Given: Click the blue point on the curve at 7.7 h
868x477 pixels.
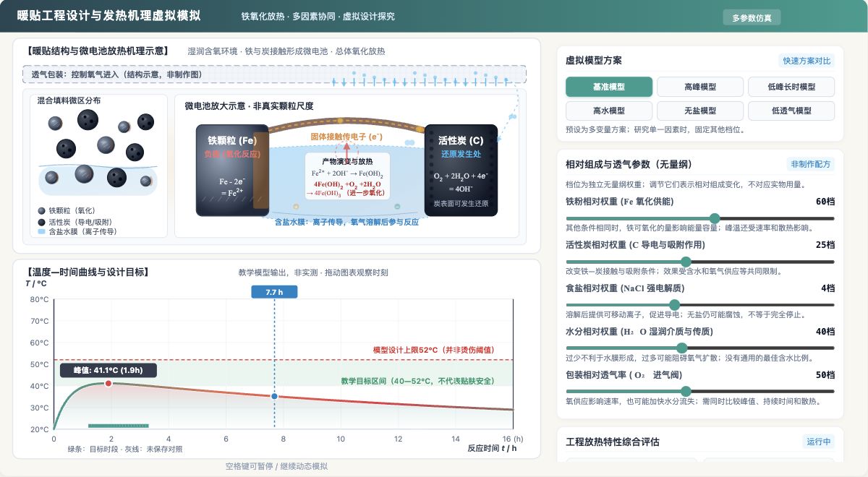Looking at the screenshot, I should [274, 396].
